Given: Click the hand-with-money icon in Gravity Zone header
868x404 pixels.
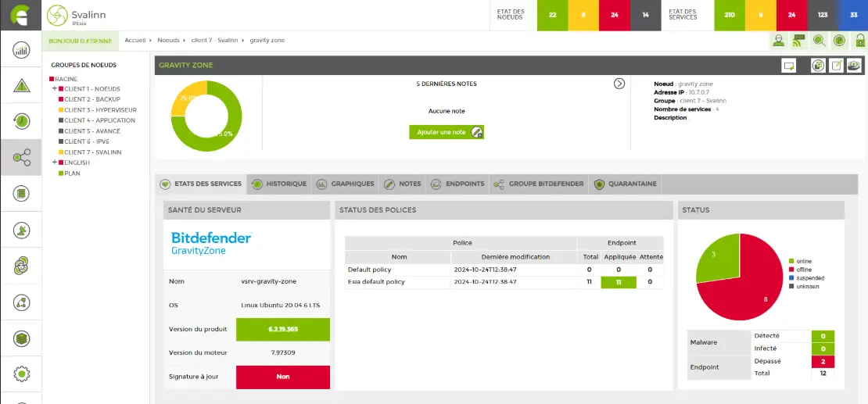Looking at the screenshot, I should pyautogui.click(x=854, y=66).
